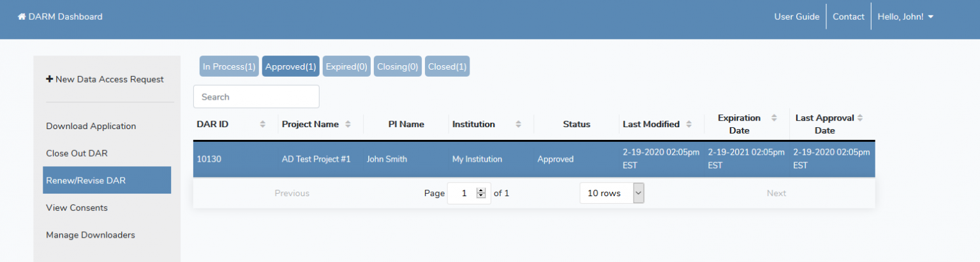Viewport: 980px width, 262px height.
Task: Open the Contact link
Action: (x=849, y=17)
